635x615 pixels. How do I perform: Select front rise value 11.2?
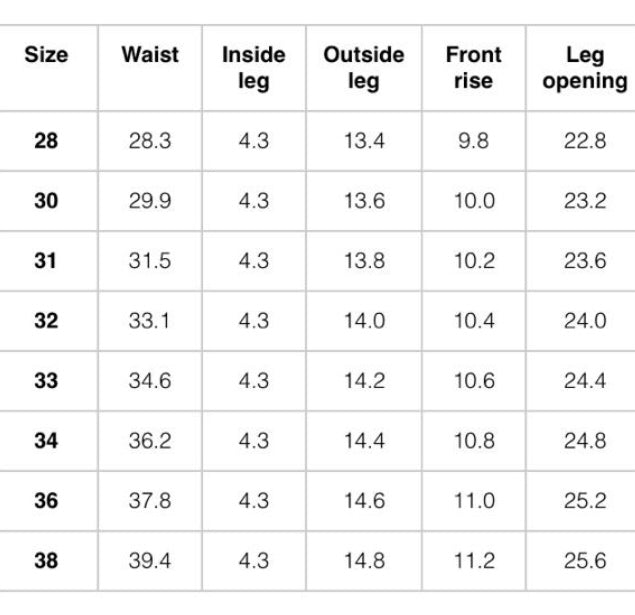473,561
